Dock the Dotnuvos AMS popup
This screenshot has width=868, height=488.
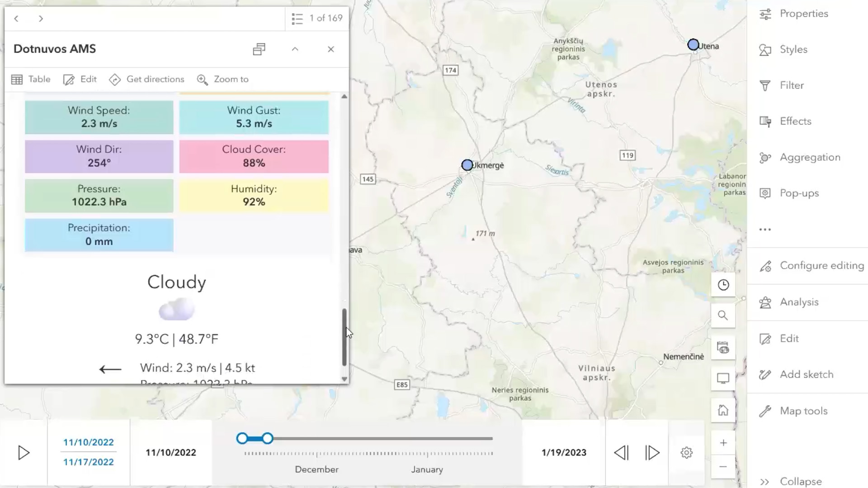coord(259,49)
